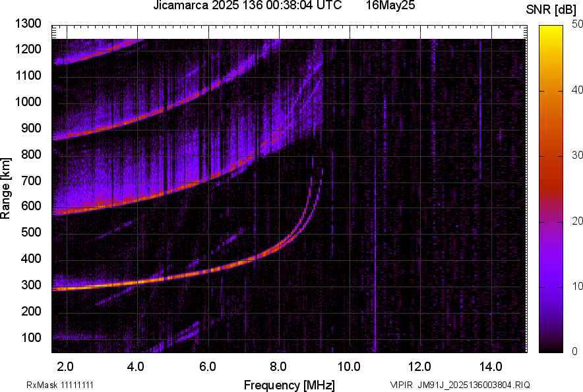
Task: Click the frequency tick label '14.0'
Action: (491, 367)
